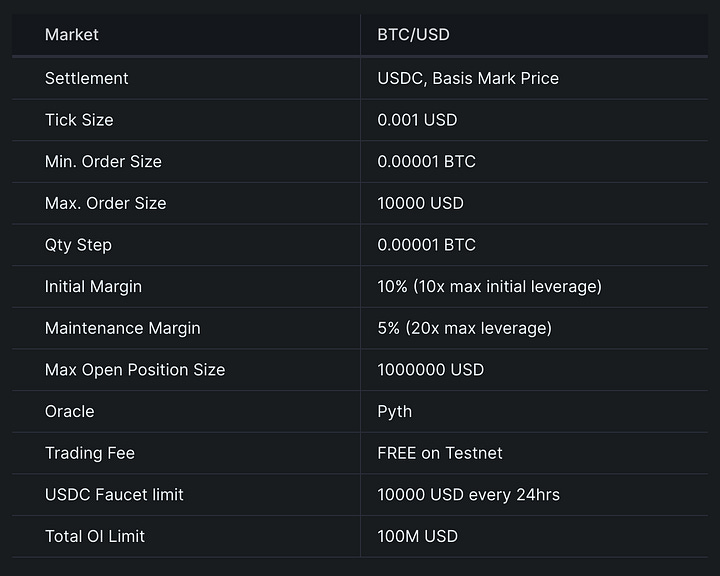This screenshot has width=720, height=576.
Task: Select the BTC/USD header value
Action: coord(413,35)
